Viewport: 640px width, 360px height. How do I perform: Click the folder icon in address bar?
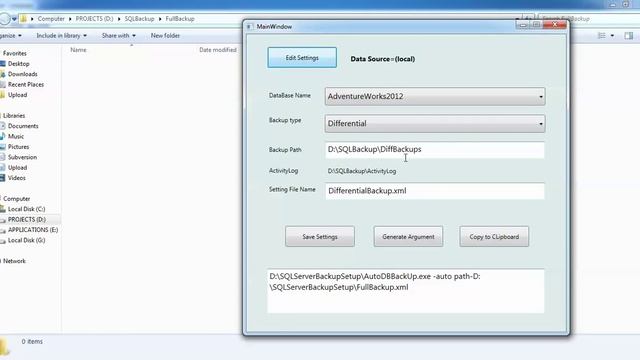coord(24,19)
